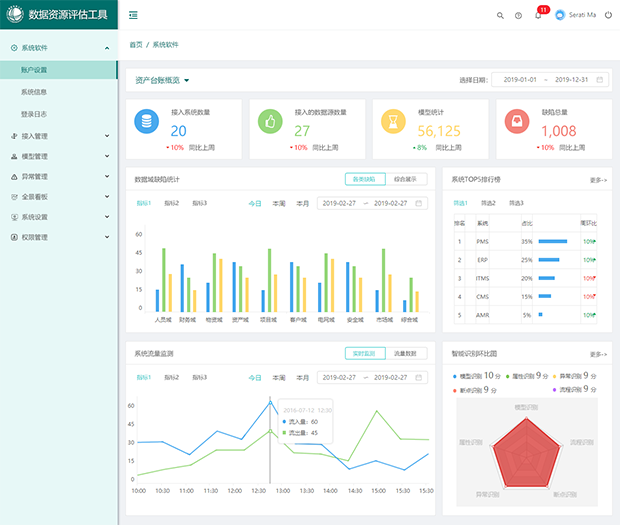
Task: Expand the 权限管理 menu chevron
Action: [x=107, y=237]
